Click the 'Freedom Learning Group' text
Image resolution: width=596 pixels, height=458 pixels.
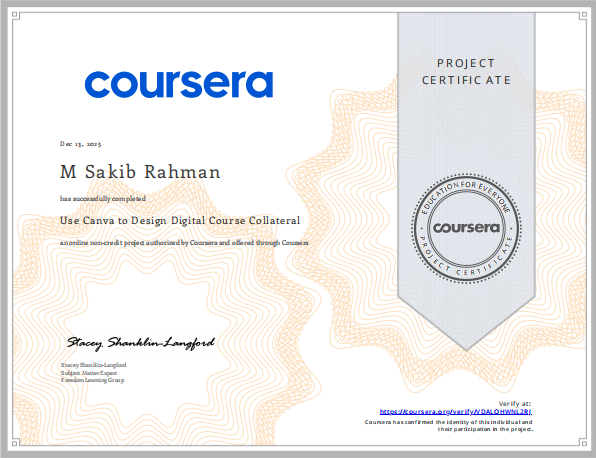(x=92, y=380)
